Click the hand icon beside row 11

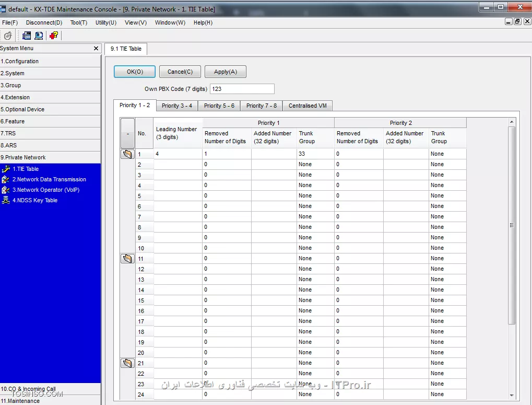[127, 259]
